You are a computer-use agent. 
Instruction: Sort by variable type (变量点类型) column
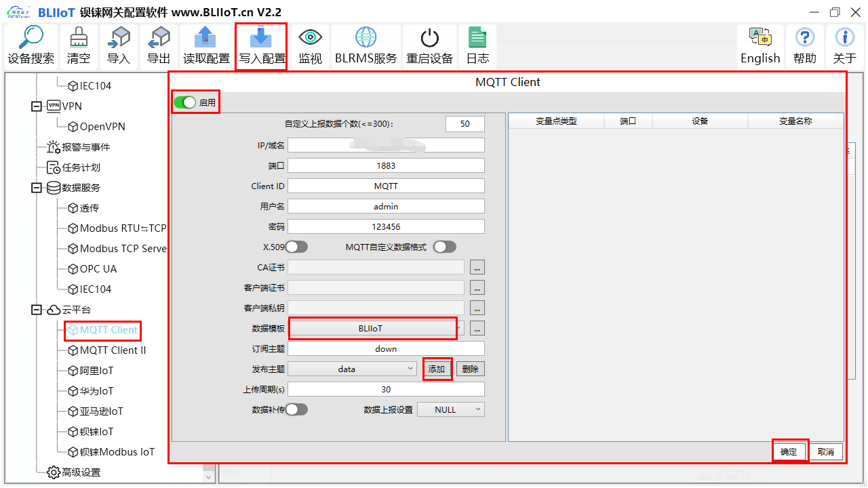[x=556, y=121]
